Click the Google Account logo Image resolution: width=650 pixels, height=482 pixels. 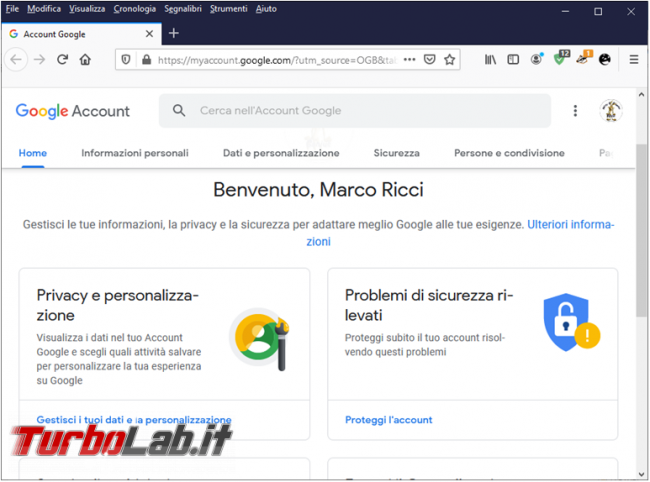coord(73,111)
